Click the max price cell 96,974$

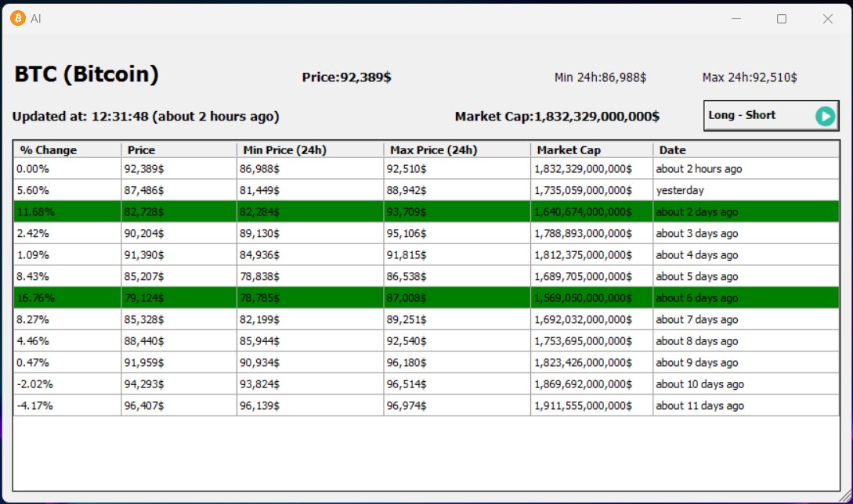point(457,405)
